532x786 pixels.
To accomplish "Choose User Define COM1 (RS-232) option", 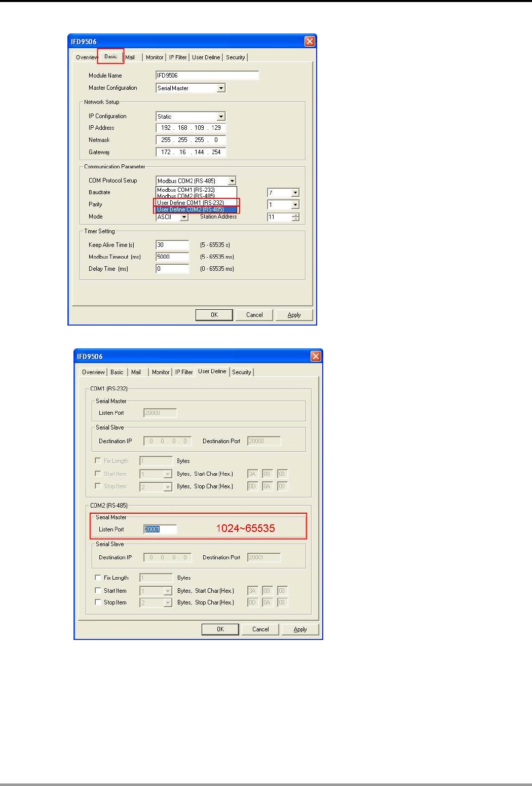I will 196,203.
